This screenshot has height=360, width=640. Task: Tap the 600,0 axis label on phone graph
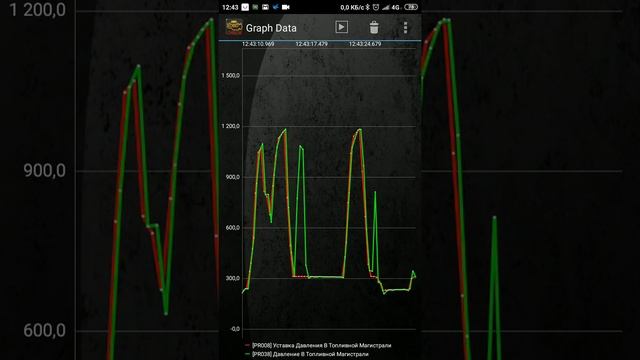point(233,227)
